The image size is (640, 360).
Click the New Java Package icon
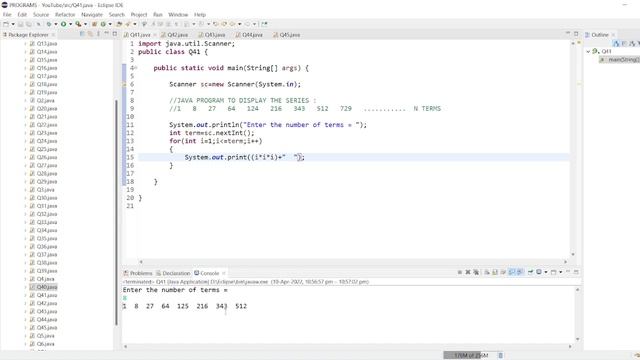[x=94, y=24]
